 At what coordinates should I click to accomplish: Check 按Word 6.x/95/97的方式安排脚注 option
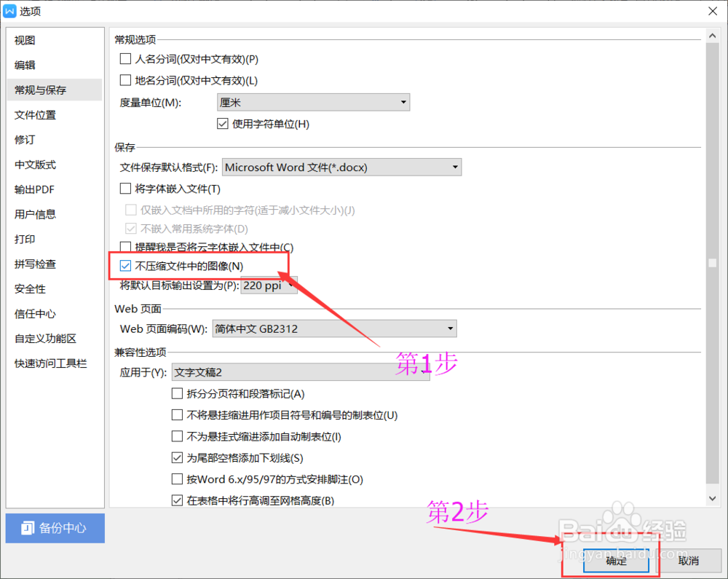[x=177, y=479]
